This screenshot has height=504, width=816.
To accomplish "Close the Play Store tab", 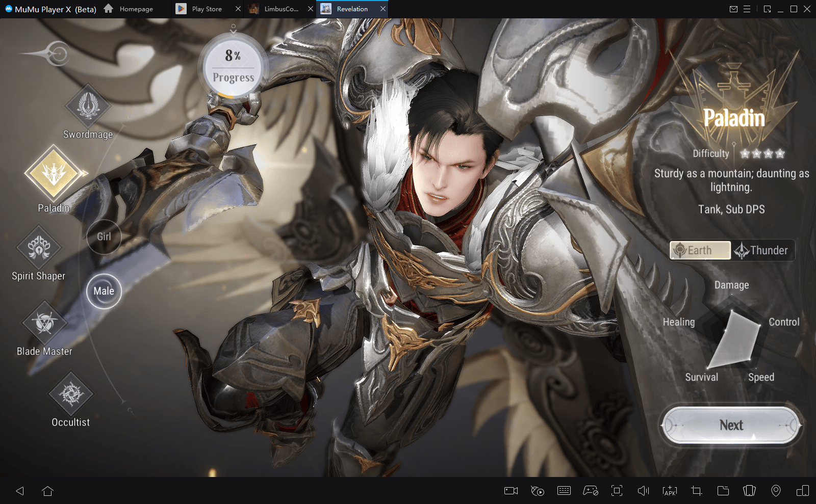I will point(238,9).
